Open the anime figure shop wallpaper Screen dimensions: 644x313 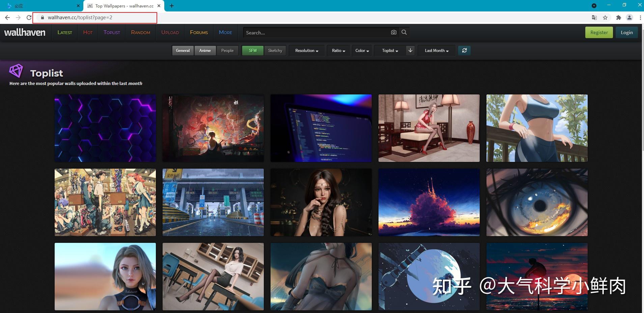pos(105,202)
